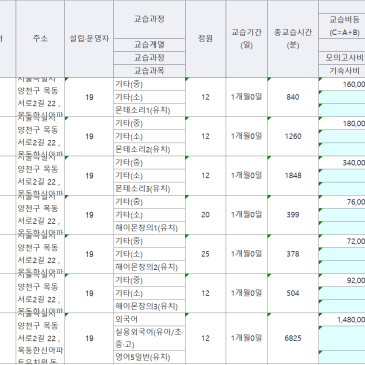Select the 몬테소리1(유치) subject cell
Screen dimensions: 365x365
pos(149,110)
